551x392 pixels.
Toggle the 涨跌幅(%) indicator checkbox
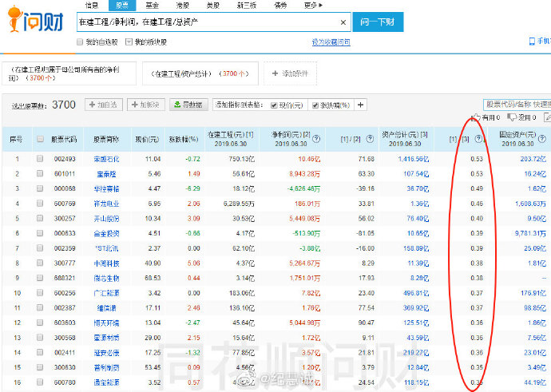click(315, 105)
